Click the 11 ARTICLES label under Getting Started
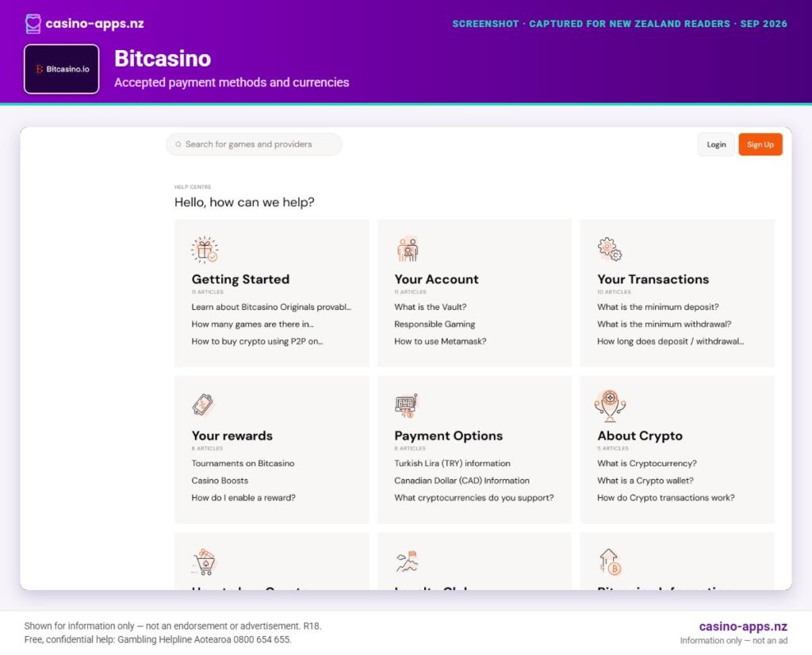 tap(208, 292)
